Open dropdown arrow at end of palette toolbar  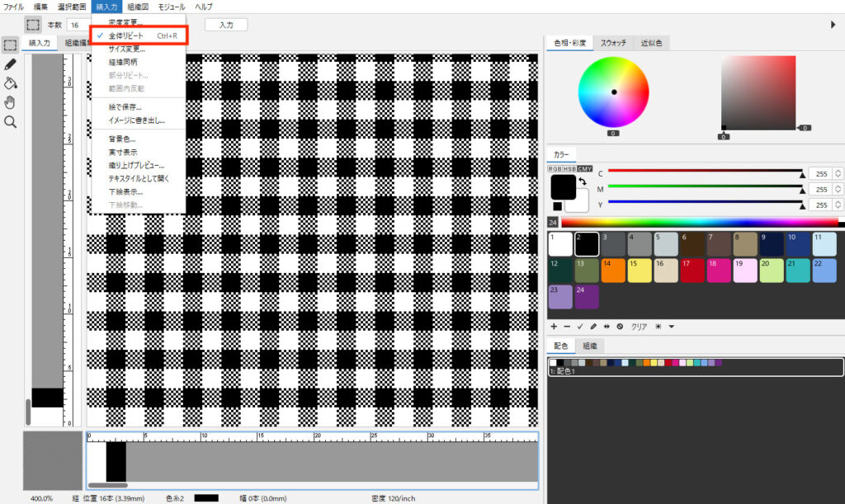point(672,327)
